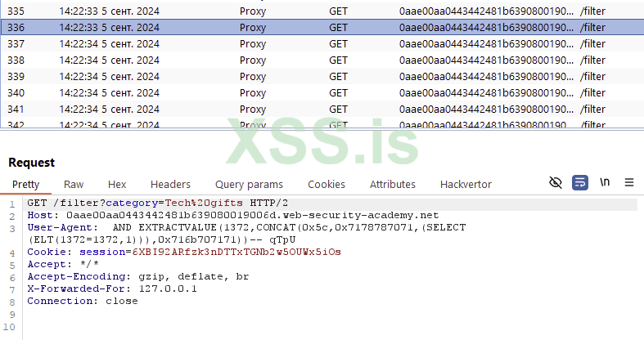Click the User-Agent header name

pos(60,228)
